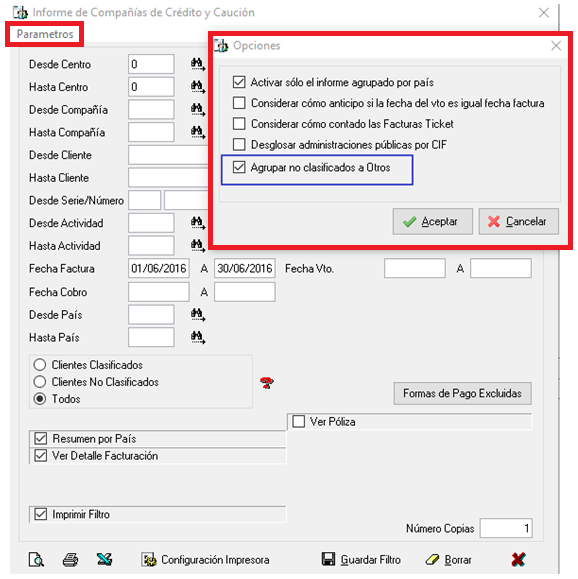Image resolution: width=578 pixels, height=579 pixels.
Task: Focus the Número Copias input field
Action: click(x=506, y=528)
